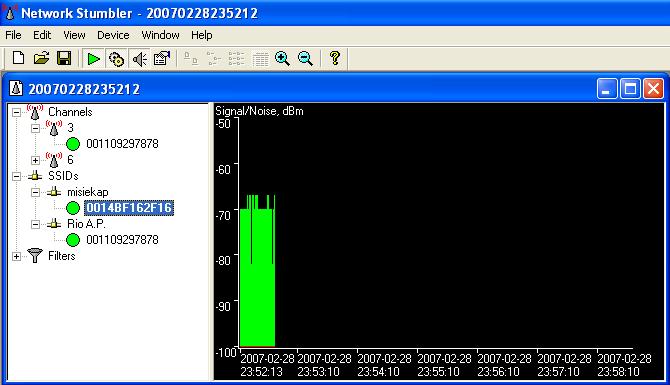Collapse the Channels tree node
Screen dimensions: 670x385
tap(16, 112)
